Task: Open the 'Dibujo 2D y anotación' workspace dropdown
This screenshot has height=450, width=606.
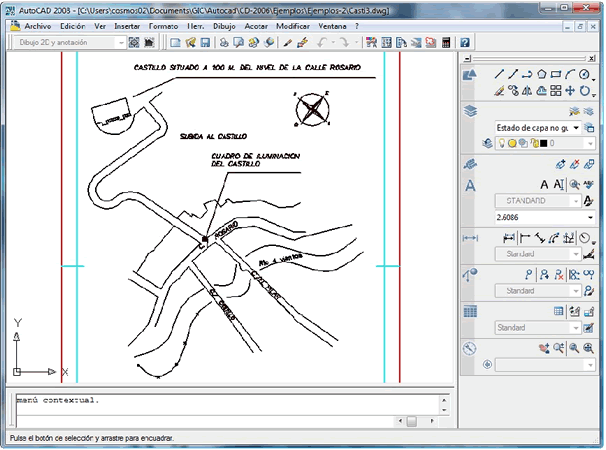Action: pos(119,43)
